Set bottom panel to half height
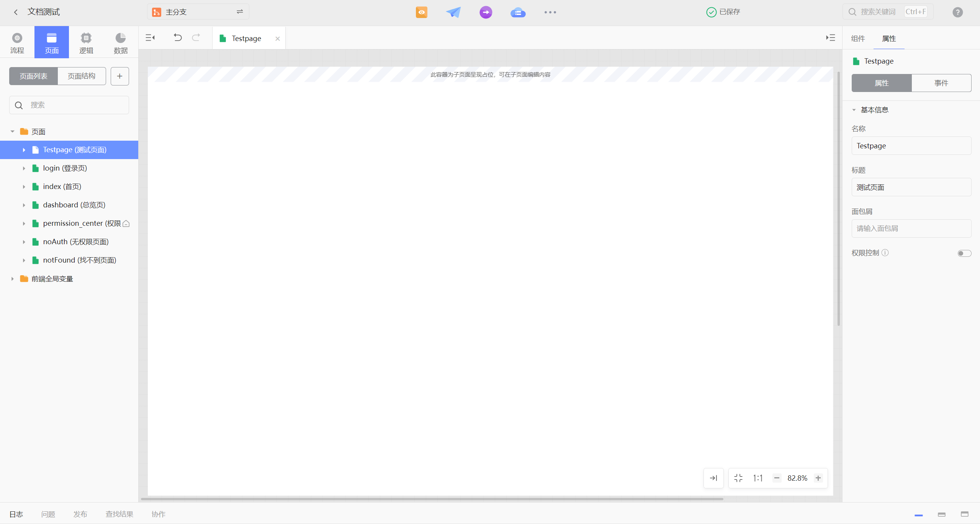Screen dimensions: 980x524 (x=942, y=514)
